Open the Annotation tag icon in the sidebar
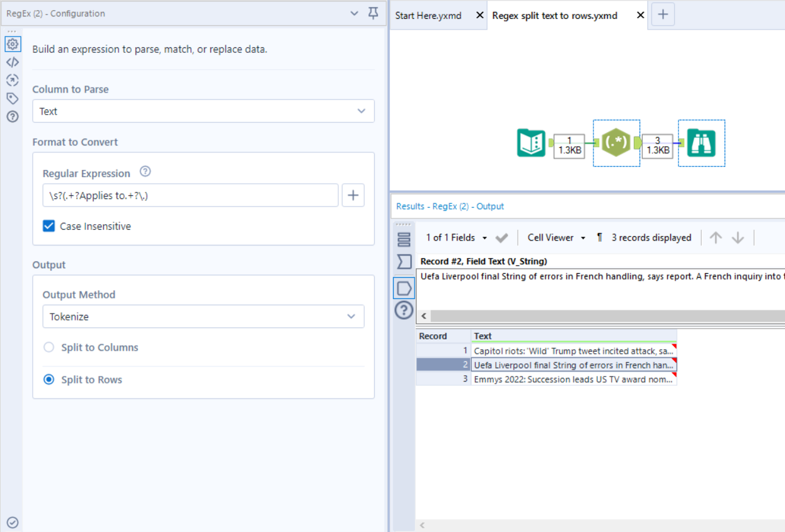The image size is (785, 532). pyautogui.click(x=13, y=98)
